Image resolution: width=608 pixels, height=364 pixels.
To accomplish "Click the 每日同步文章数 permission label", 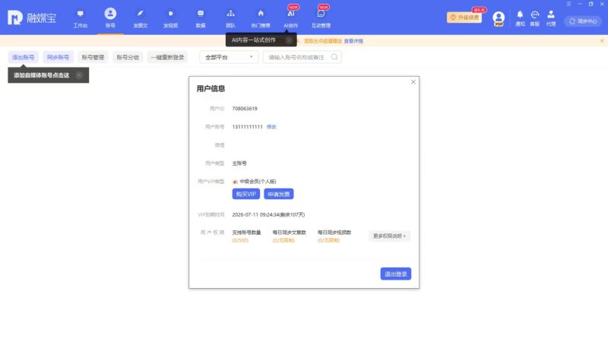I will [x=290, y=233].
